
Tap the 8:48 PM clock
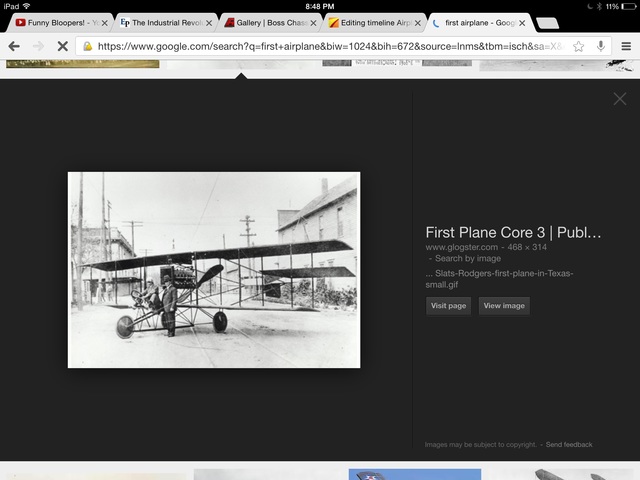320,6
